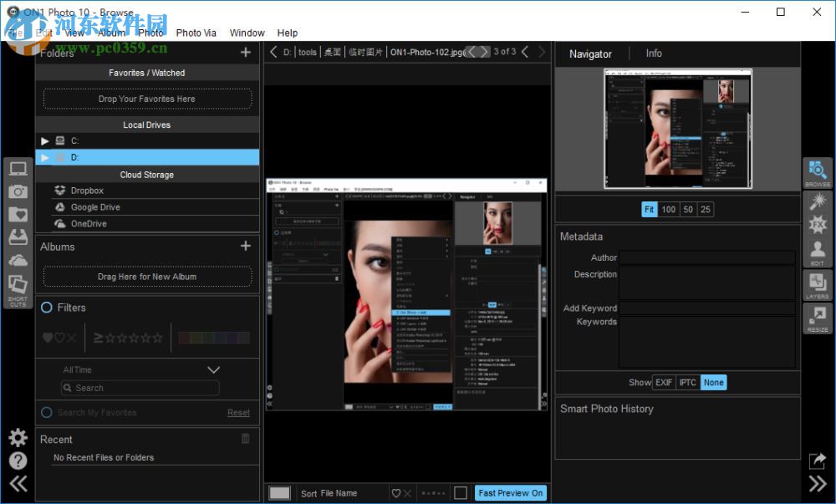Expand the C: drive entry
836x504 pixels.
click(45, 140)
